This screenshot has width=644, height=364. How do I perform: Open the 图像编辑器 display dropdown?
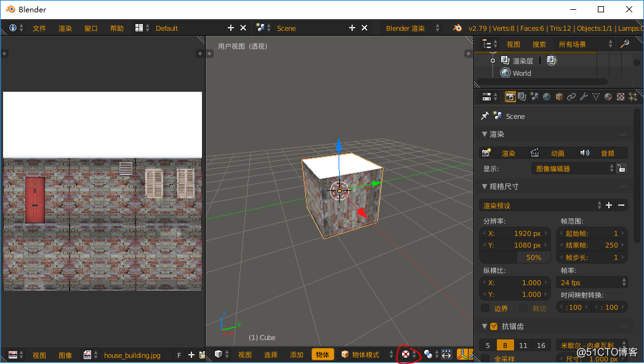point(573,169)
